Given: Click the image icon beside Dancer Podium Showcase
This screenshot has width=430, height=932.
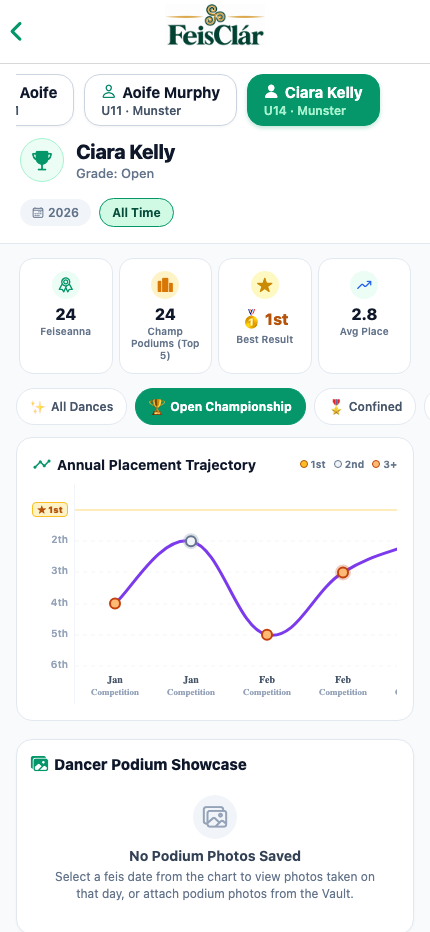Looking at the screenshot, I should pyautogui.click(x=39, y=764).
